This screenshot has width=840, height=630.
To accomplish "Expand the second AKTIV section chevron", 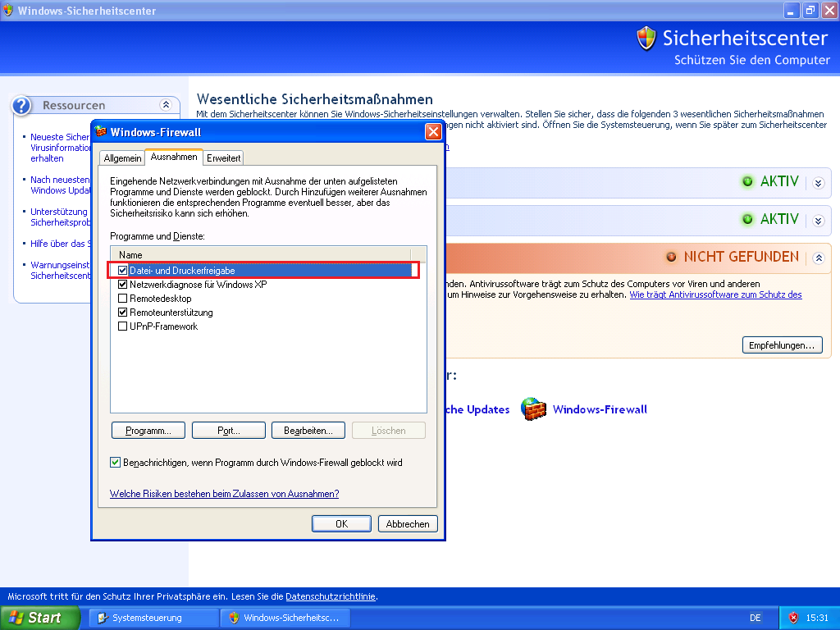I will pyautogui.click(x=818, y=221).
